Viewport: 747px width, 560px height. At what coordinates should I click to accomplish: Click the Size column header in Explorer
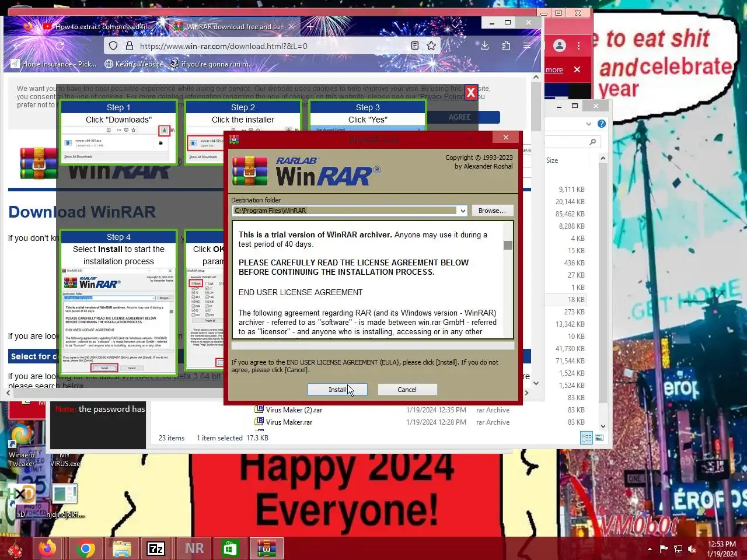coord(552,160)
